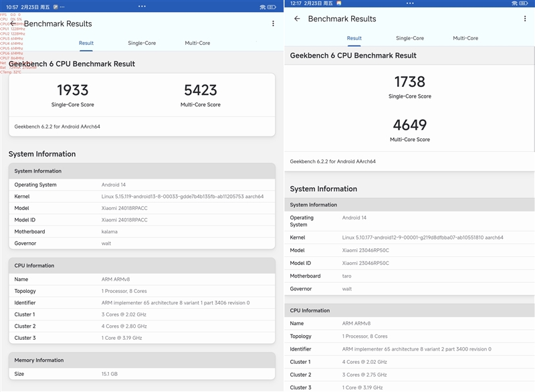Click the 1738 Single-Core Score value
535x392 pixels.
pos(409,82)
